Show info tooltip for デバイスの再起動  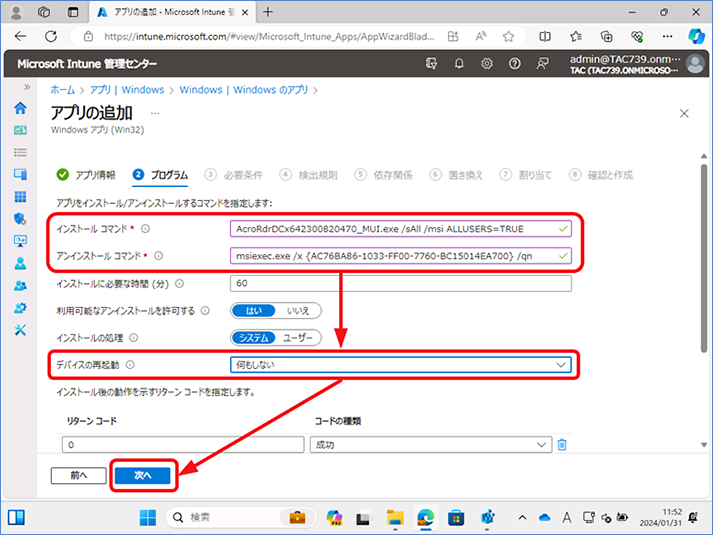[130, 365]
